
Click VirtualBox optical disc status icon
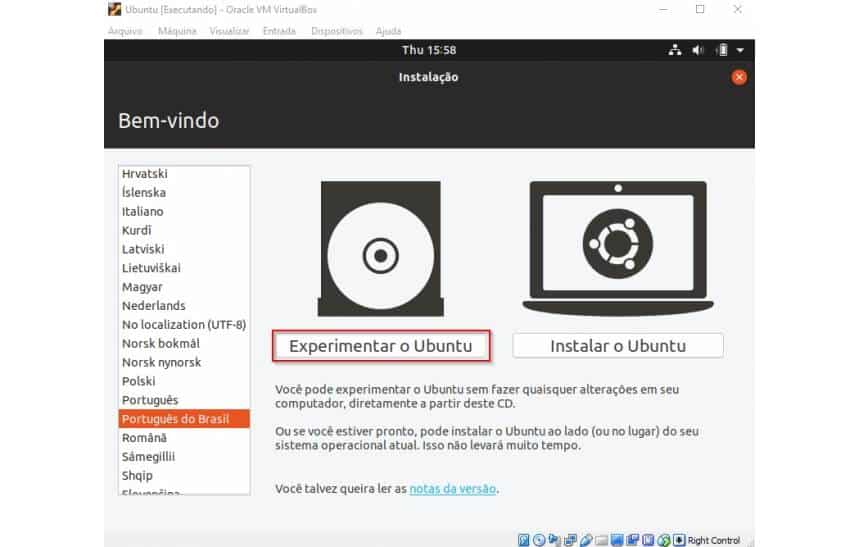click(539, 540)
